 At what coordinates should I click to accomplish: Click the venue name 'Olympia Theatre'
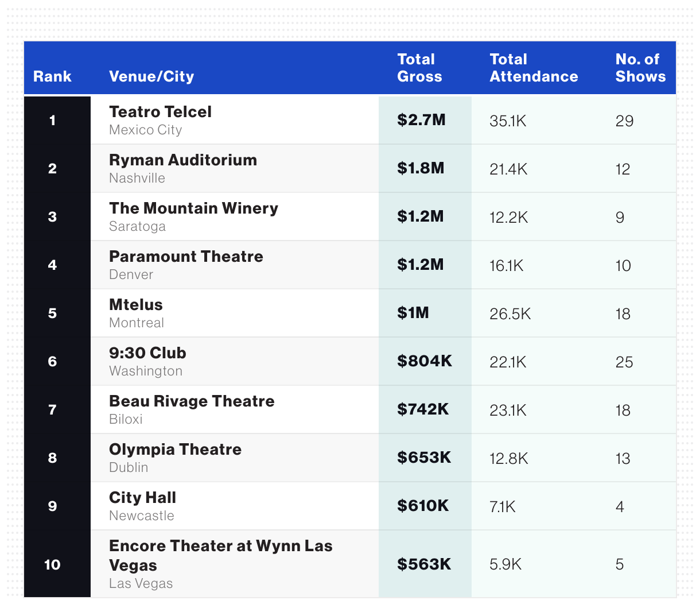(x=175, y=449)
